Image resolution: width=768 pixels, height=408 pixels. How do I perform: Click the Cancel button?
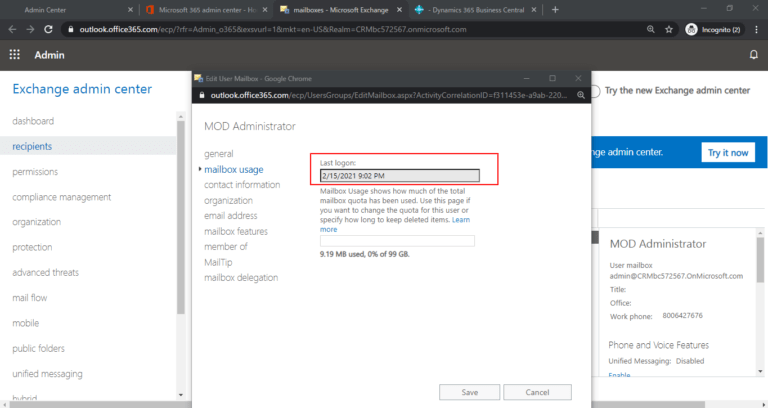pyautogui.click(x=537, y=392)
